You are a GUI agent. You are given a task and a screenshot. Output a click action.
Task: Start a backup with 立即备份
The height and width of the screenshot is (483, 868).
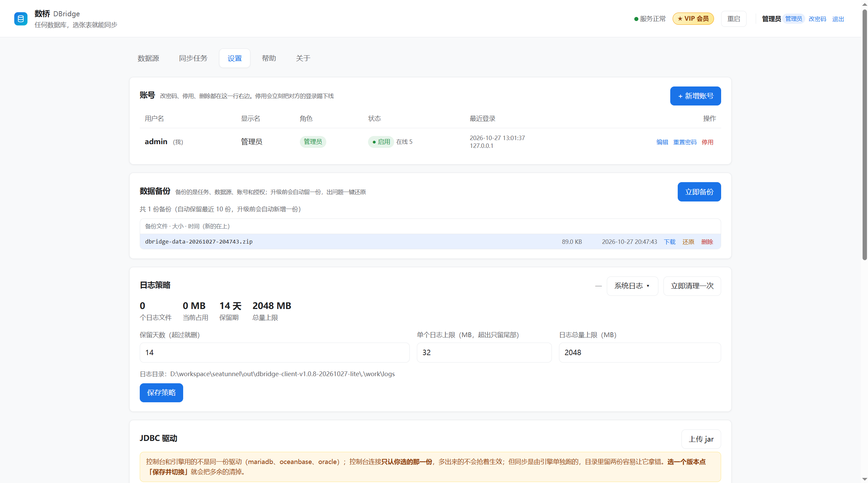(699, 192)
